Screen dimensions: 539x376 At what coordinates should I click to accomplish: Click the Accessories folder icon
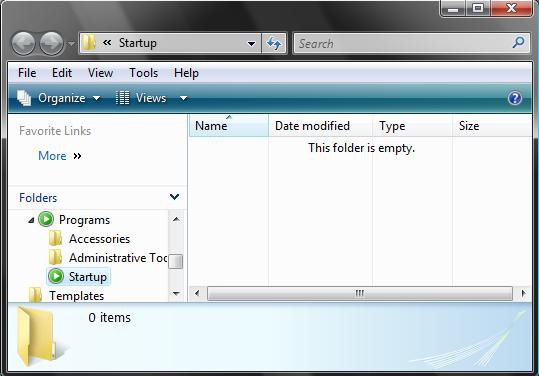[55, 238]
